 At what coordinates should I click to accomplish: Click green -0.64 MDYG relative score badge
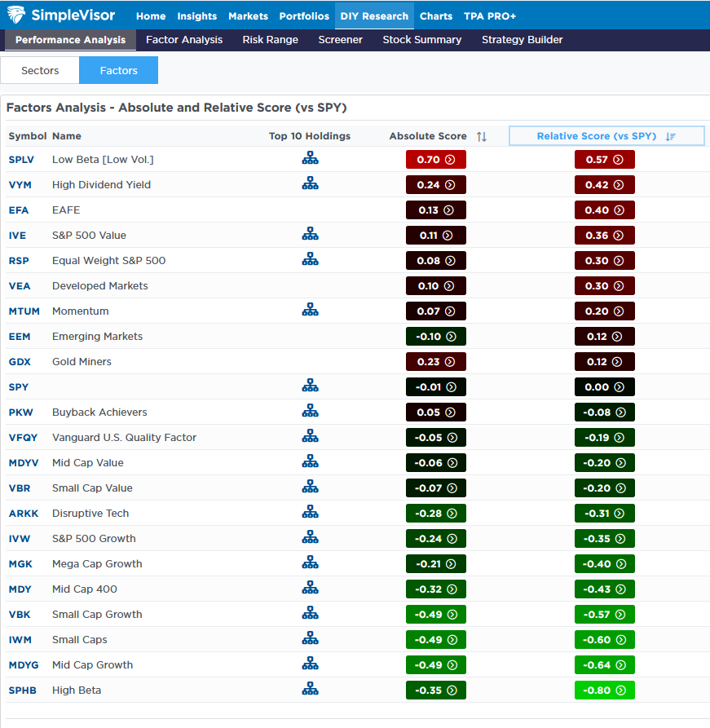tap(604, 664)
